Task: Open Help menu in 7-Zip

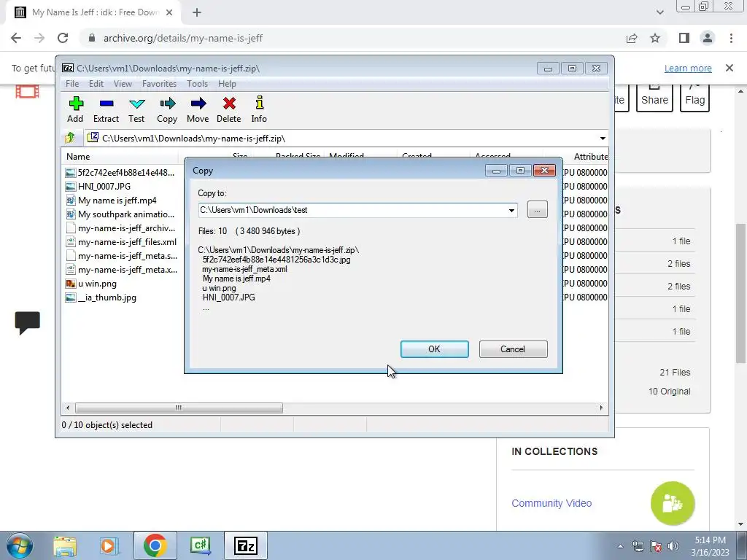Action: (228, 84)
